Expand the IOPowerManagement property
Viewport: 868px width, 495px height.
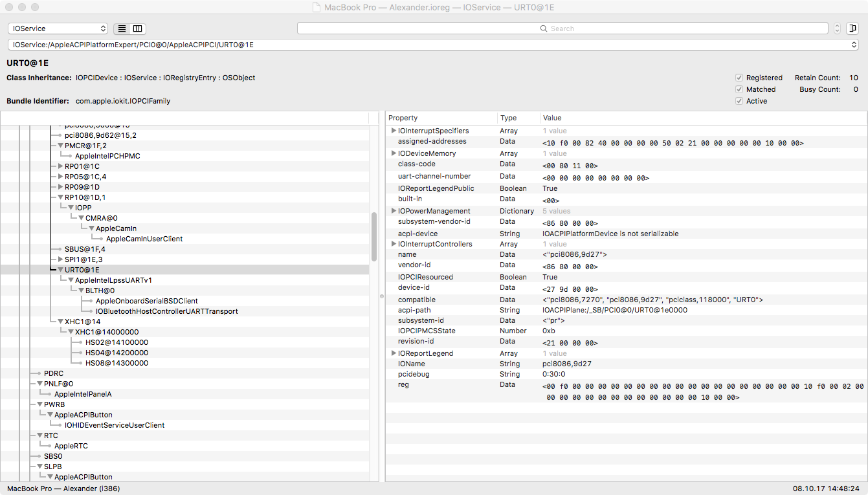[394, 211]
